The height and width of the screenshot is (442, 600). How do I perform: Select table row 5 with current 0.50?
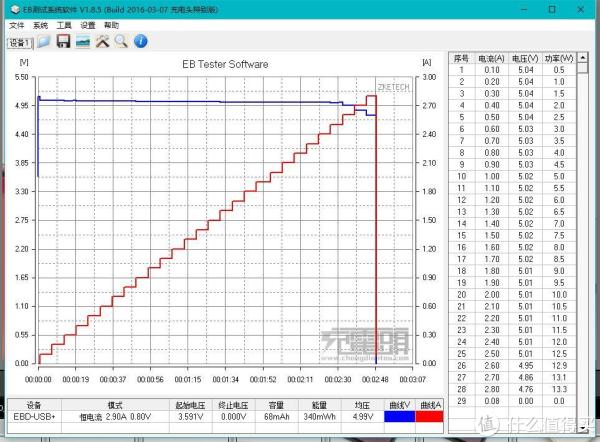tap(512, 117)
